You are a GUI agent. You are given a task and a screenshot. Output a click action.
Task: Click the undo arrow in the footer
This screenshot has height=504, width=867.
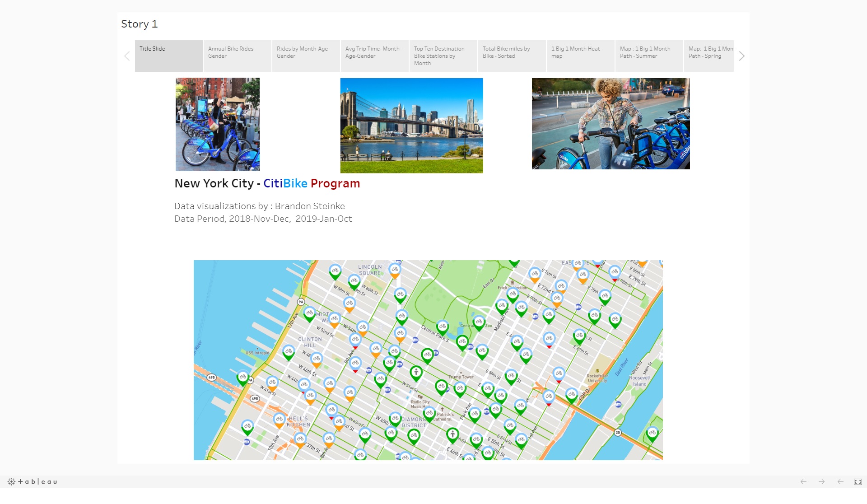803,482
